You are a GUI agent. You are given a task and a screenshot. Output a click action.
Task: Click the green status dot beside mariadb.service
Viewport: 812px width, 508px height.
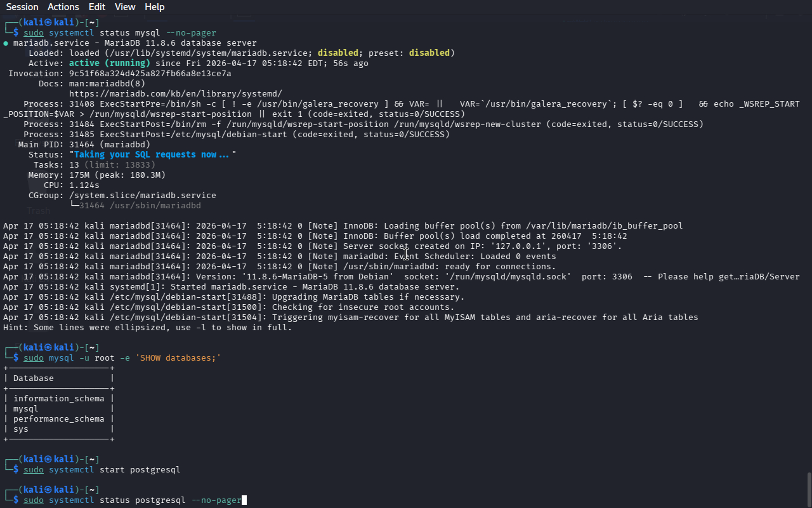tap(6, 43)
